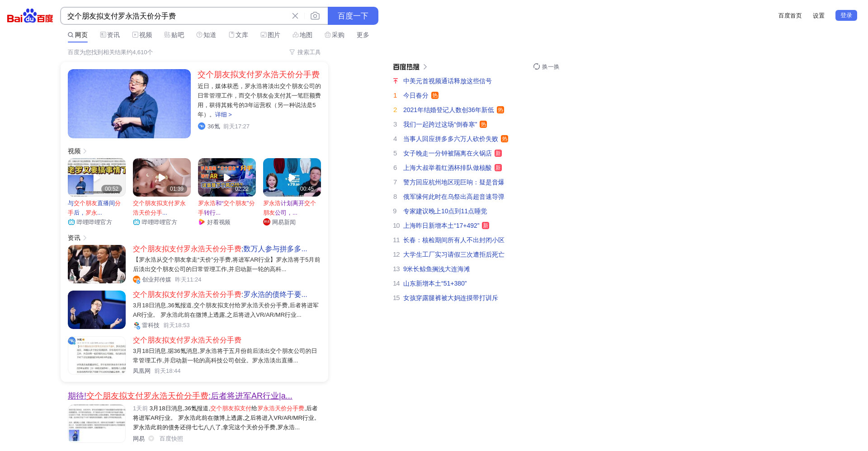Open news 罗永浩的债终于要 article
The height and width of the screenshot is (451, 868).
coord(220,295)
